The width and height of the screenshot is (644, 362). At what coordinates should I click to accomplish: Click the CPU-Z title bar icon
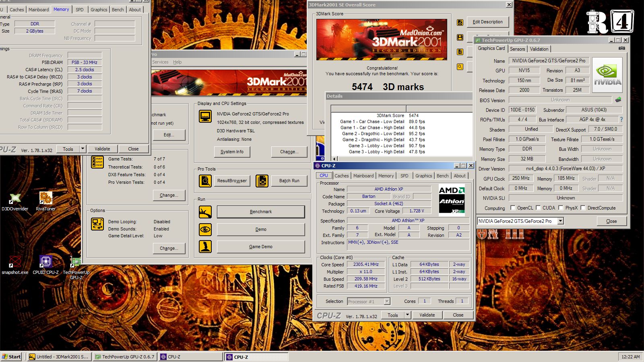click(x=318, y=166)
